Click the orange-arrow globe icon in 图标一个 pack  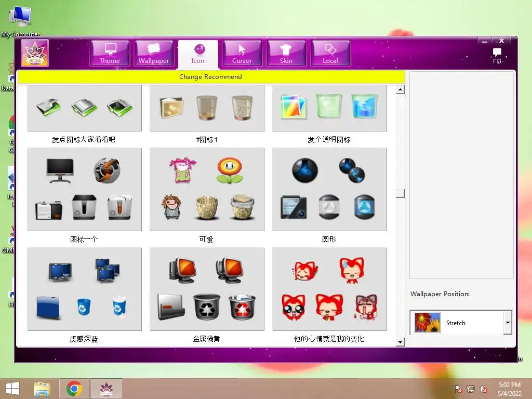(x=107, y=170)
